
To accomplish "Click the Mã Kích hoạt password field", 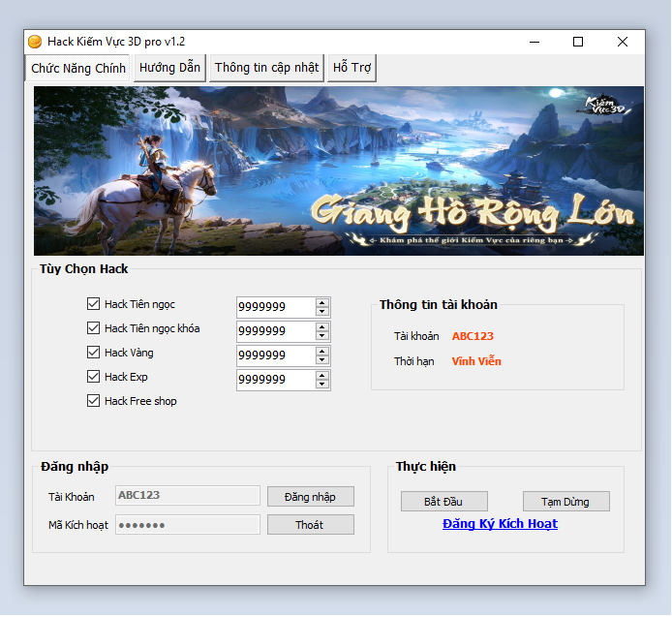I will 188,525.
